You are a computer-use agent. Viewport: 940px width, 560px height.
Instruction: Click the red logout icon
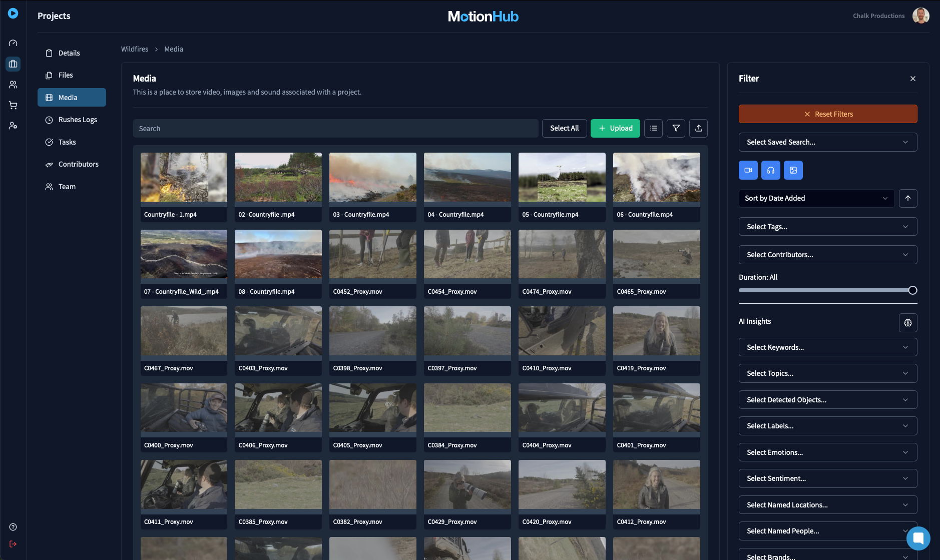13,544
